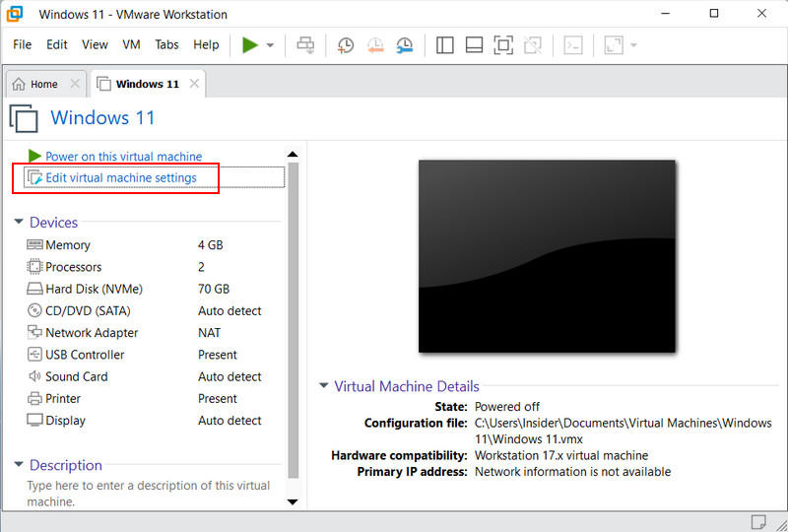Click Power on this virtual machine link
Image resolution: width=788 pixels, height=532 pixels.
(x=124, y=157)
